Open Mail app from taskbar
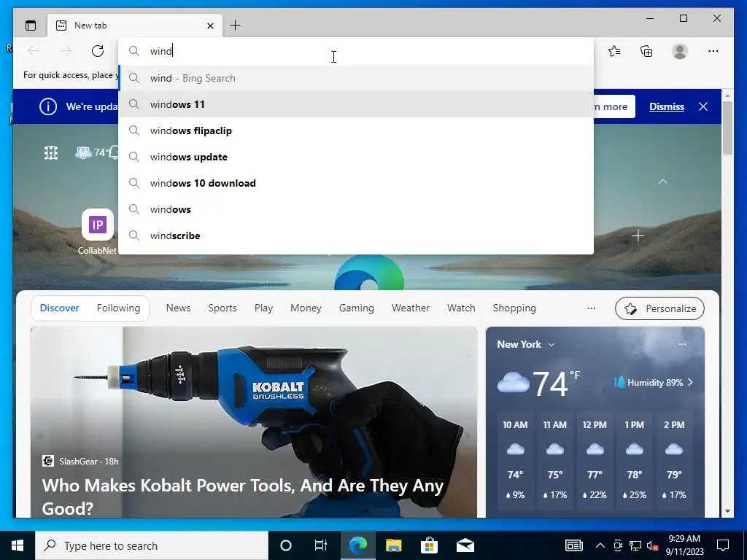This screenshot has width=747, height=560. (x=465, y=545)
